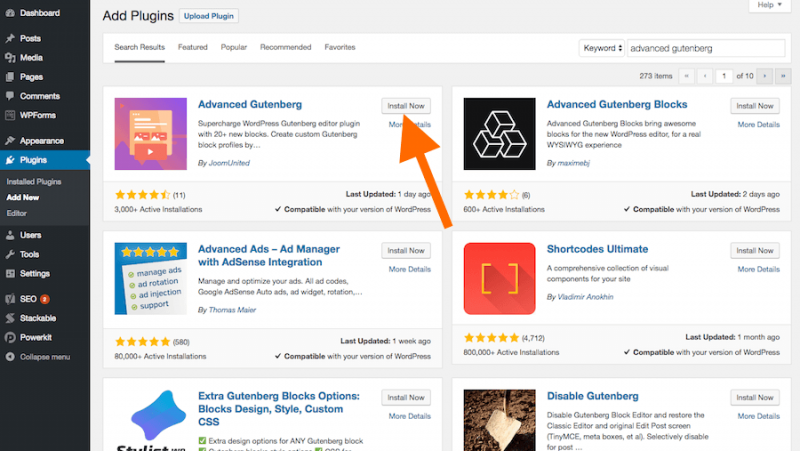Click the Comments bubble icon
This screenshot has height=451, width=800.
coord(10,96)
